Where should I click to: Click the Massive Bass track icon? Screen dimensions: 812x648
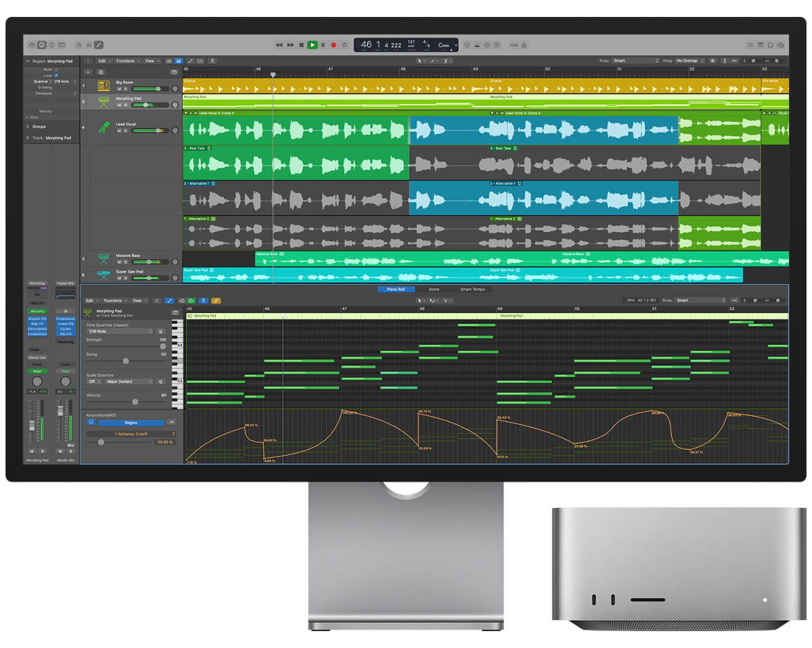coord(104,258)
